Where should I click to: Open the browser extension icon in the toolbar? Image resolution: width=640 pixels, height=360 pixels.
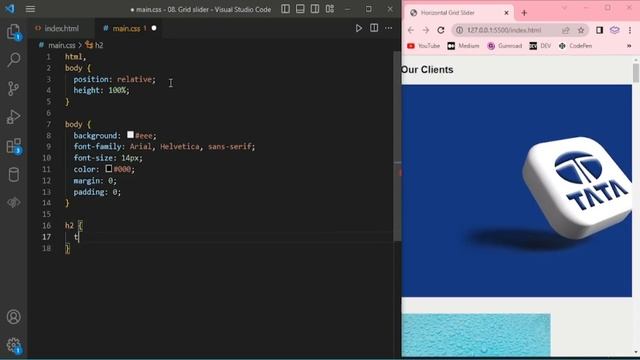pyautogui.click(x=615, y=30)
